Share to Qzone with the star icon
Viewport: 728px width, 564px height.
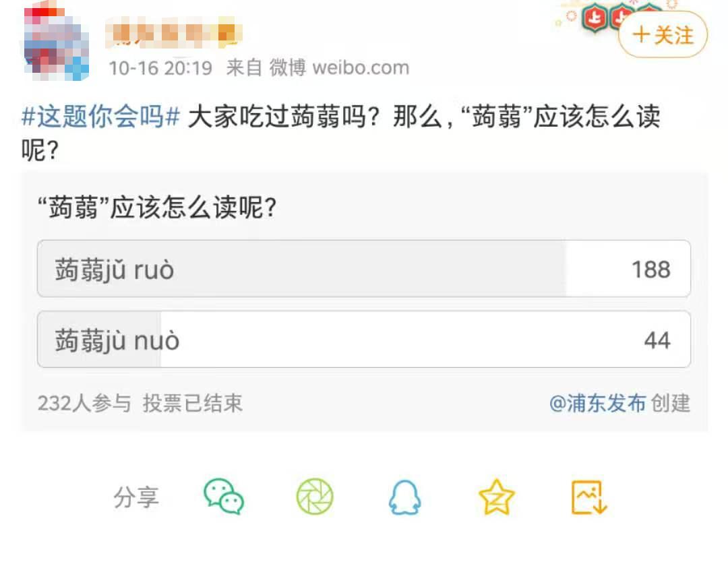click(x=497, y=497)
